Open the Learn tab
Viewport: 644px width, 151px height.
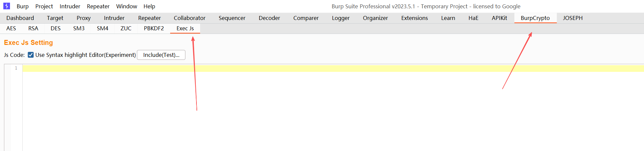[x=448, y=18]
